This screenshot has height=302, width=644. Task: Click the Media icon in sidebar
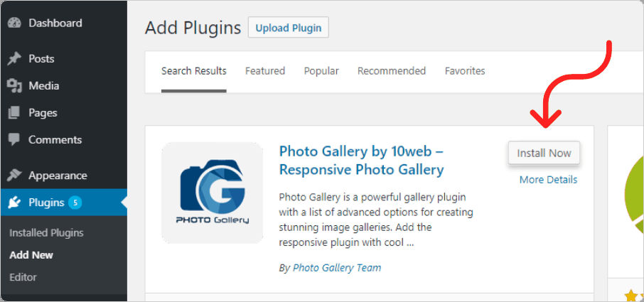pos(14,86)
